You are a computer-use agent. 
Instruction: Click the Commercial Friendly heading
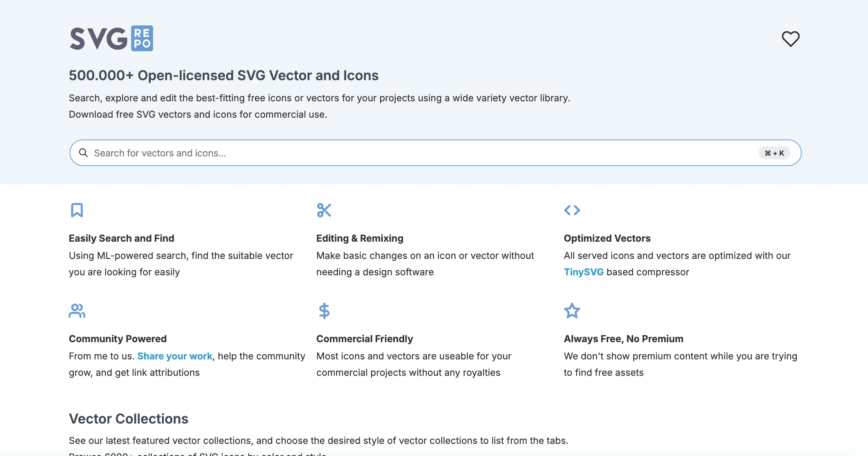pos(364,339)
